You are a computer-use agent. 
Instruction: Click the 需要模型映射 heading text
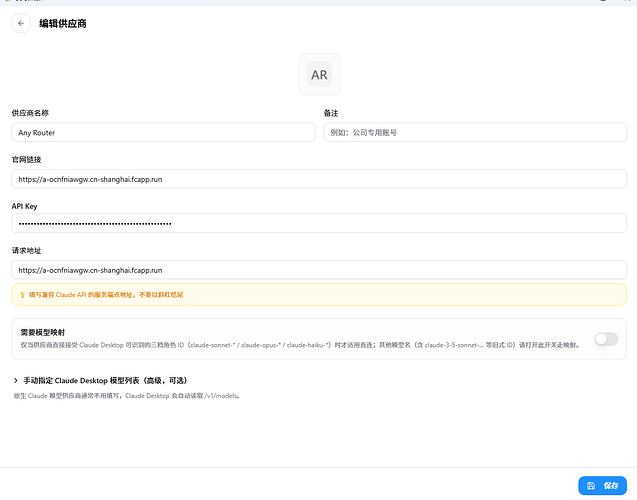coord(43,332)
